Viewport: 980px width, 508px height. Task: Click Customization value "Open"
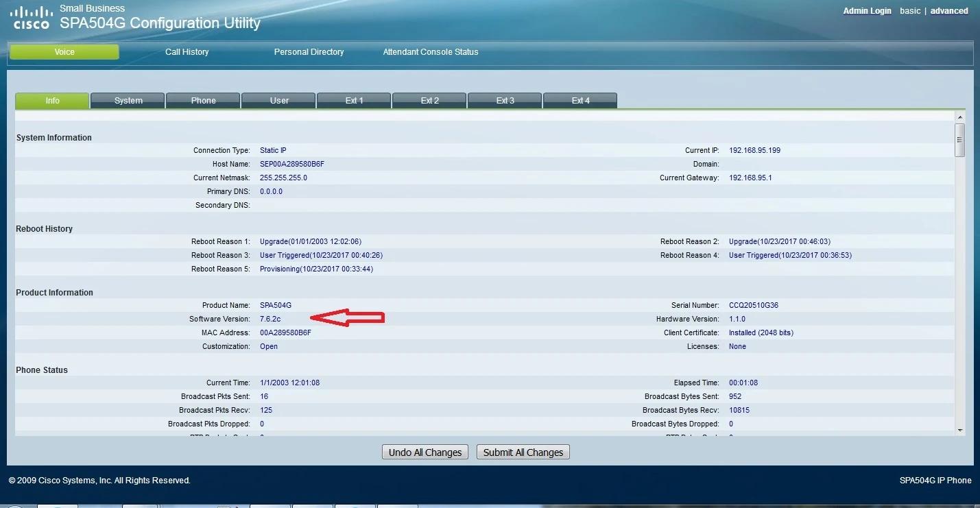point(269,346)
